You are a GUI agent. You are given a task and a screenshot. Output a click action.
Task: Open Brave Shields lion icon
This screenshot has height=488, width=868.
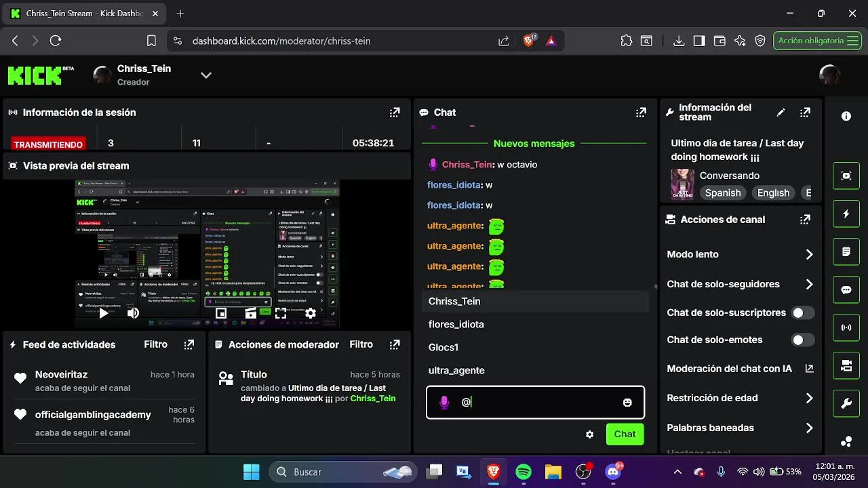pos(529,40)
